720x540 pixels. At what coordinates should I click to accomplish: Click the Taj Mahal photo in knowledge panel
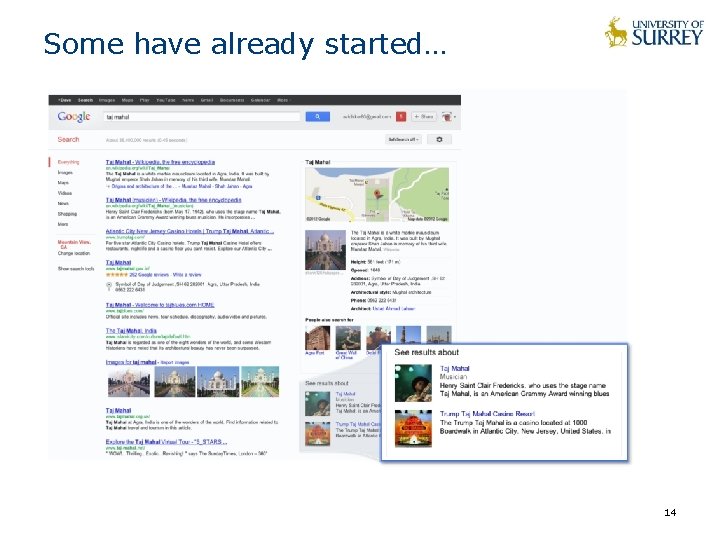click(325, 250)
